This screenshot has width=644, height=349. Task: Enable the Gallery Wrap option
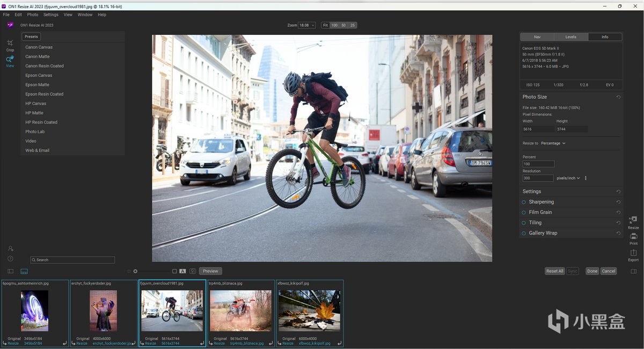524,233
